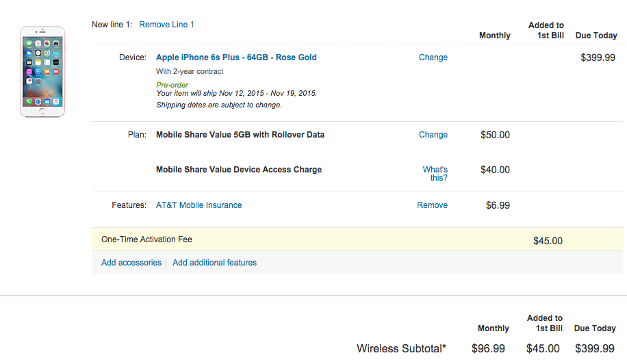627x364 pixels.
Task: Click the top Monthly column header
Action: click(495, 35)
